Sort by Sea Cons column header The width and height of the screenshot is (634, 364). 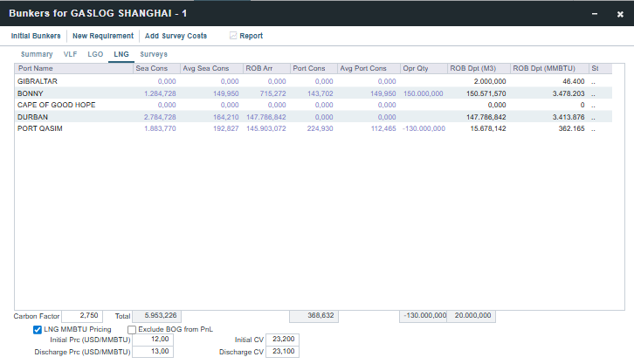click(155, 68)
